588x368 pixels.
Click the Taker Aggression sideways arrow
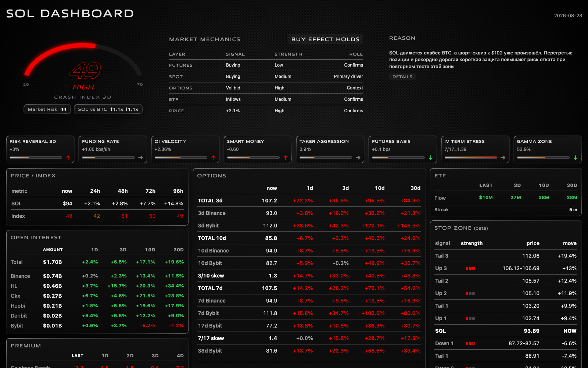[358, 158]
